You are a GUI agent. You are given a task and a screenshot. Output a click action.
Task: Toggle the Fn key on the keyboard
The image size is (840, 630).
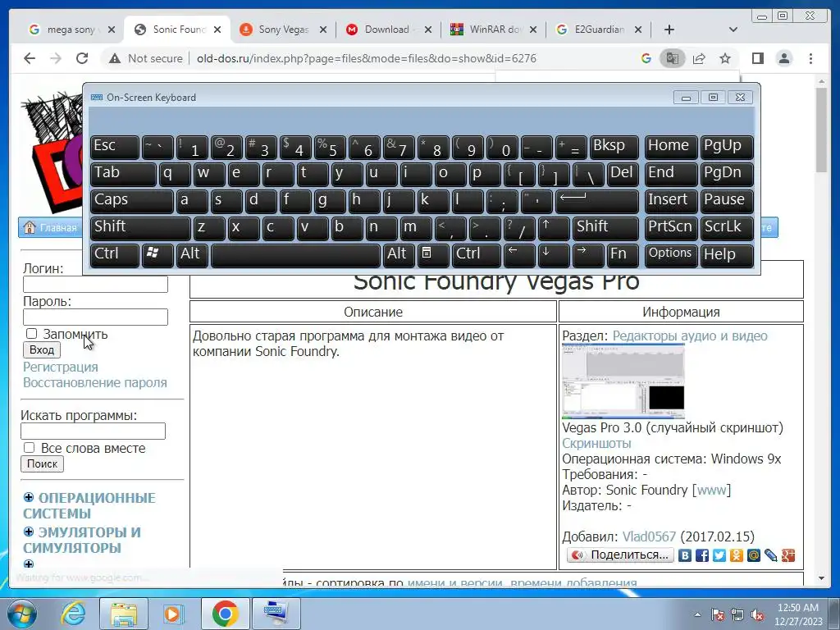pos(622,254)
